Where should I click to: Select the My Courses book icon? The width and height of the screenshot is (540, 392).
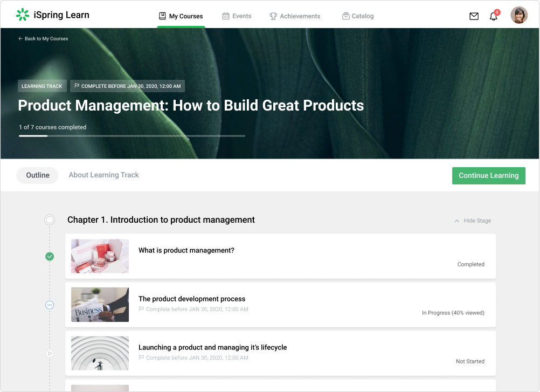point(161,16)
